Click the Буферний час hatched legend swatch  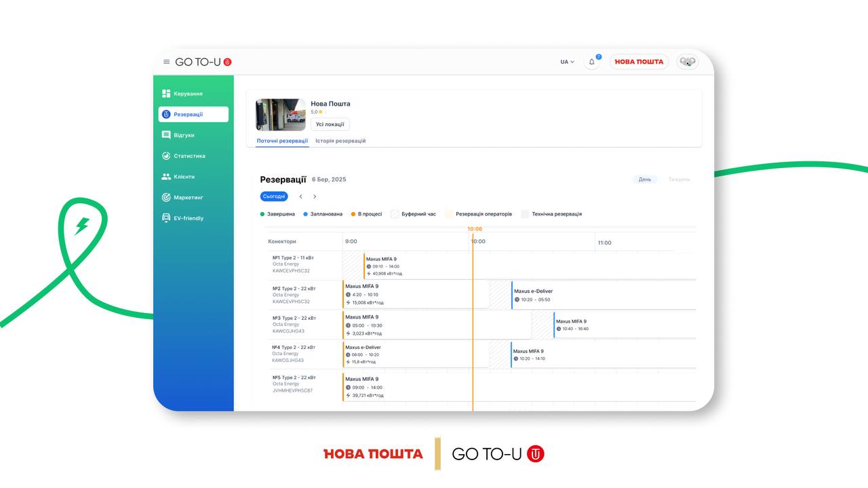coord(395,214)
